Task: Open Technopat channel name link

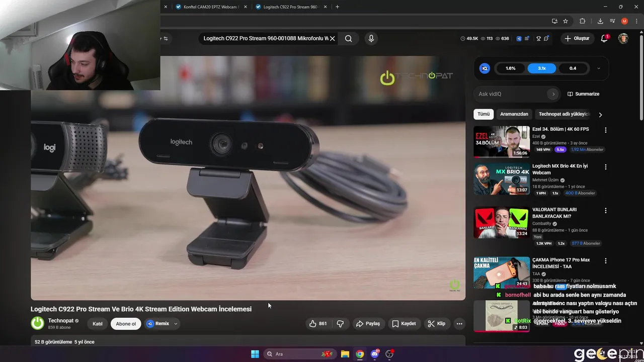Action: (x=60, y=321)
